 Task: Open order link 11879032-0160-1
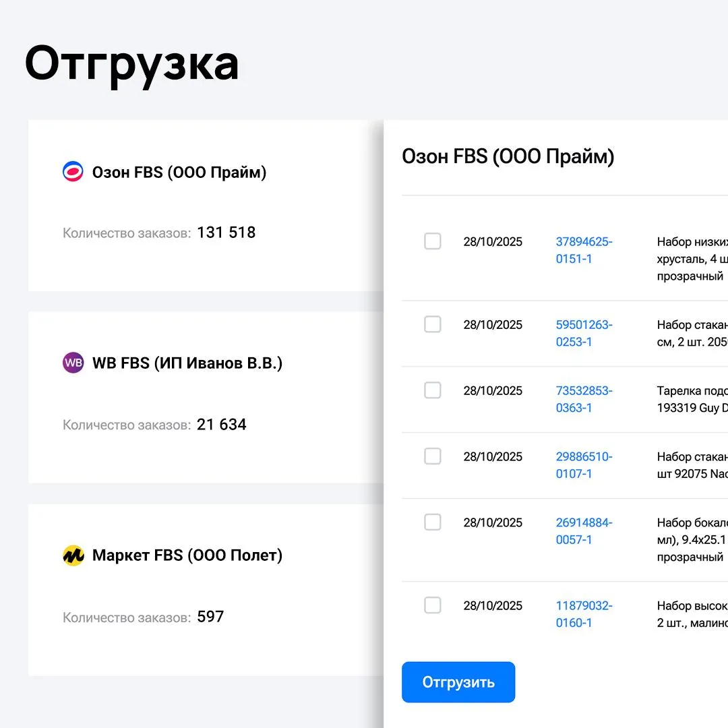pyautogui.click(x=584, y=614)
